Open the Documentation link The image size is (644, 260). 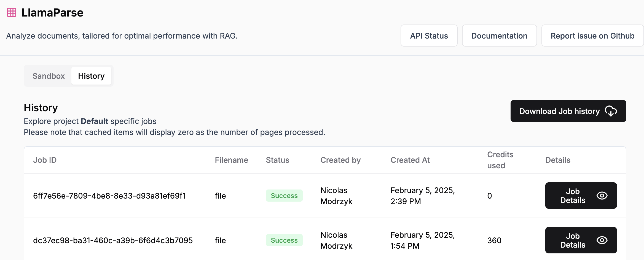[x=499, y=36]
